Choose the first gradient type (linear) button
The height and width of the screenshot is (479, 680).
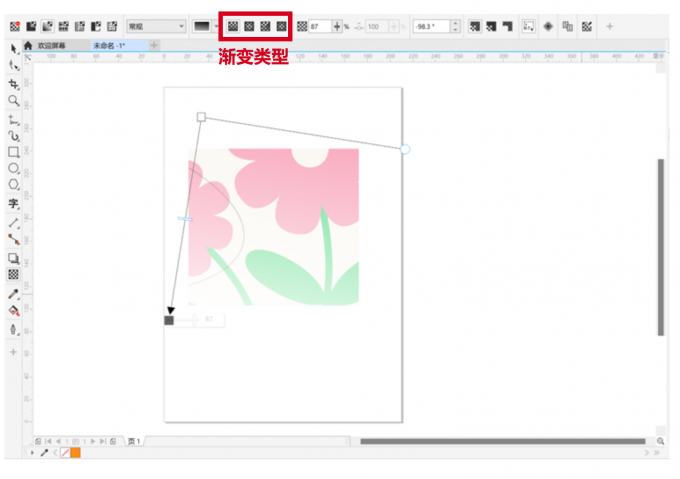(232, 26)
